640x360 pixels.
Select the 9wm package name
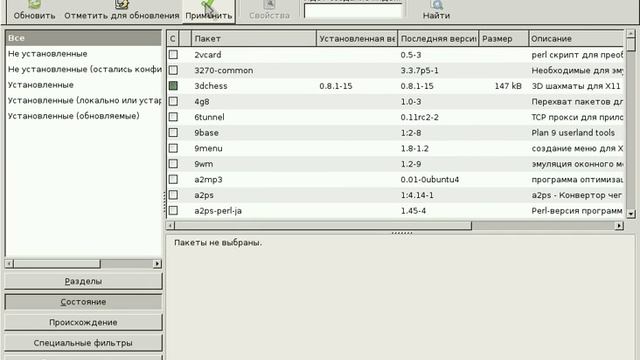pos(204,164)
